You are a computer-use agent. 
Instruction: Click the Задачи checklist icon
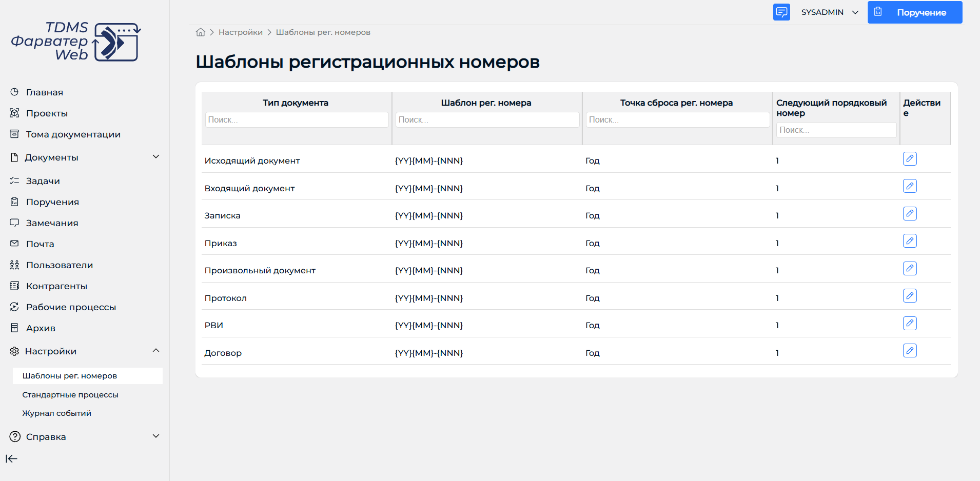pyautogui.click(x=14, y=181)
